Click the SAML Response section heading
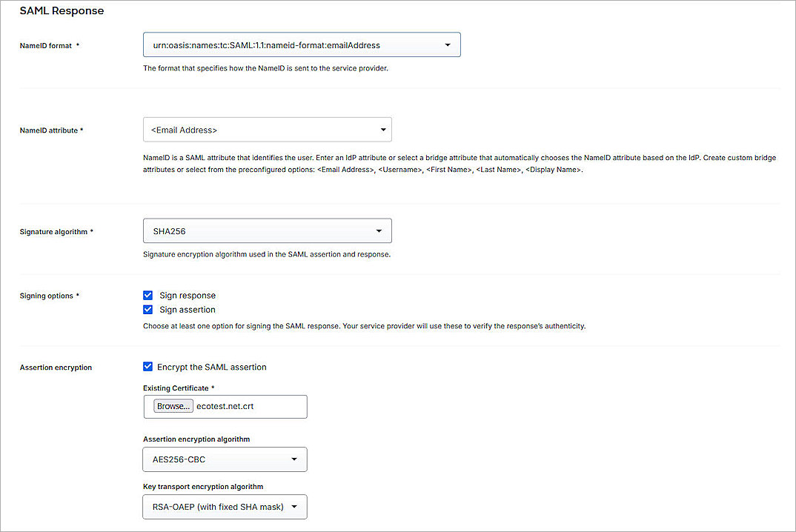This screenshot has width=796, height=532. pyautogui.click(x=62, y=11)
